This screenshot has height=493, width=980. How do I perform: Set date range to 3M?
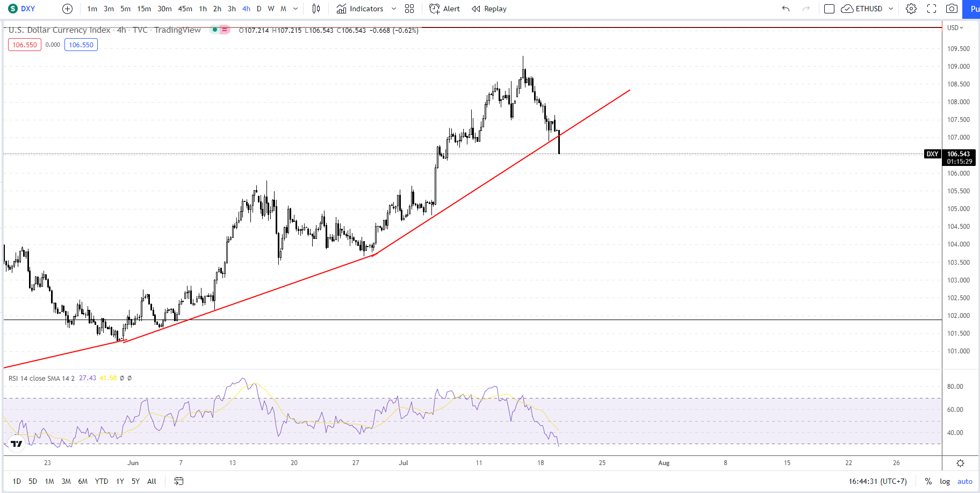pos(66,481)
